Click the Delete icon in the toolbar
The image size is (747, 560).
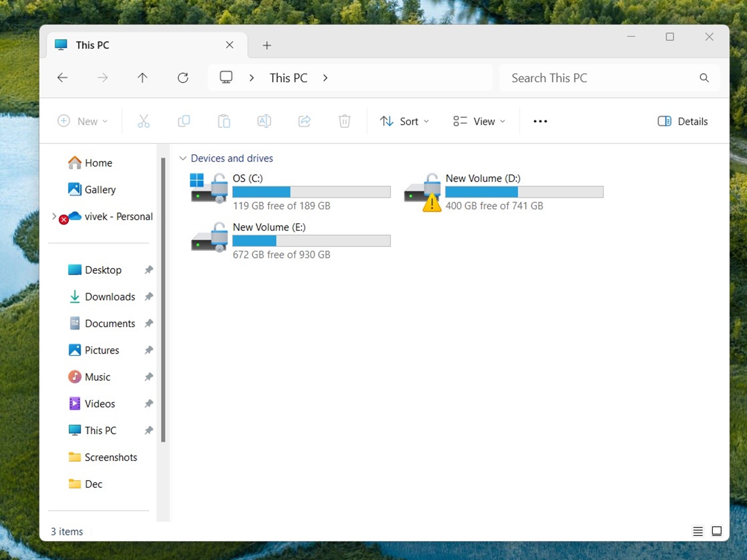tap(344, 121)
